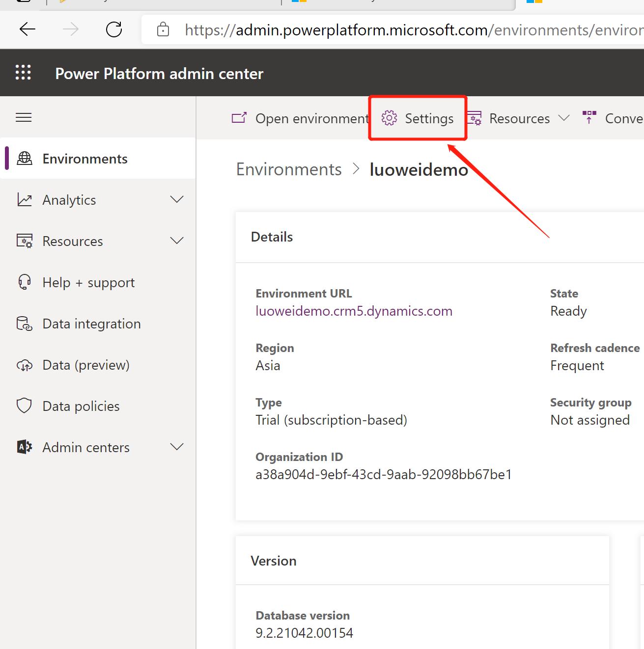Click the Trial (subscription-based) type value

click(331, 420)
